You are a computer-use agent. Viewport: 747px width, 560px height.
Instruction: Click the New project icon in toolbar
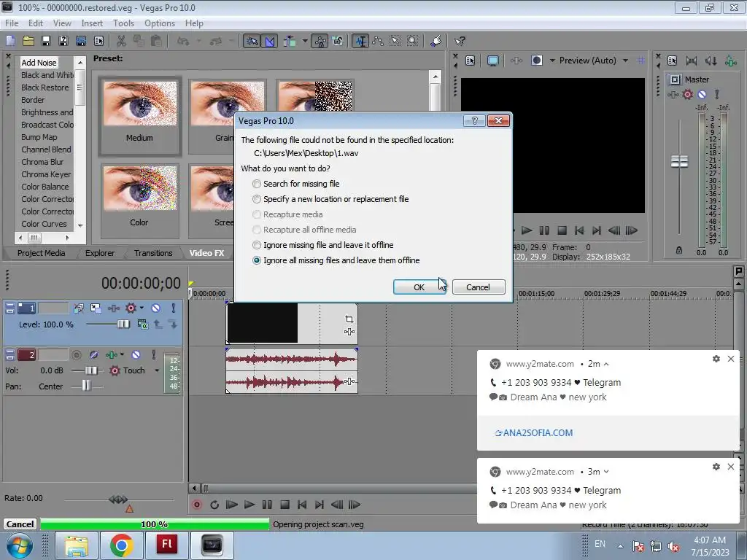10,41
